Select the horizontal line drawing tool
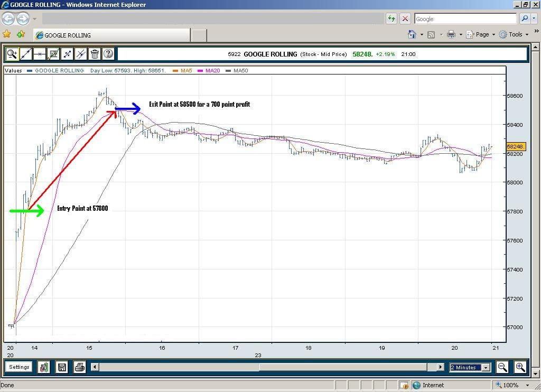 pos(40,54)
